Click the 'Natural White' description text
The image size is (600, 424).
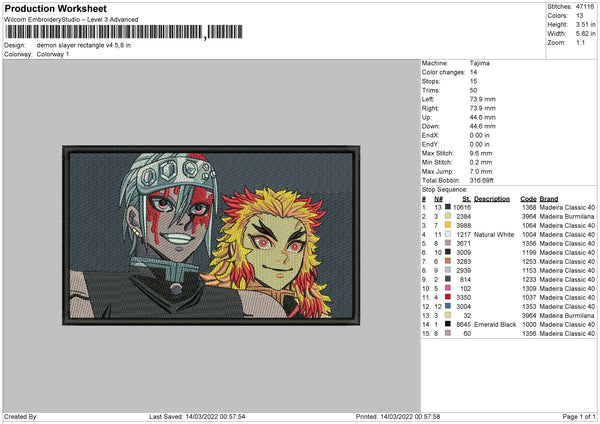click(x=494, y=234)
